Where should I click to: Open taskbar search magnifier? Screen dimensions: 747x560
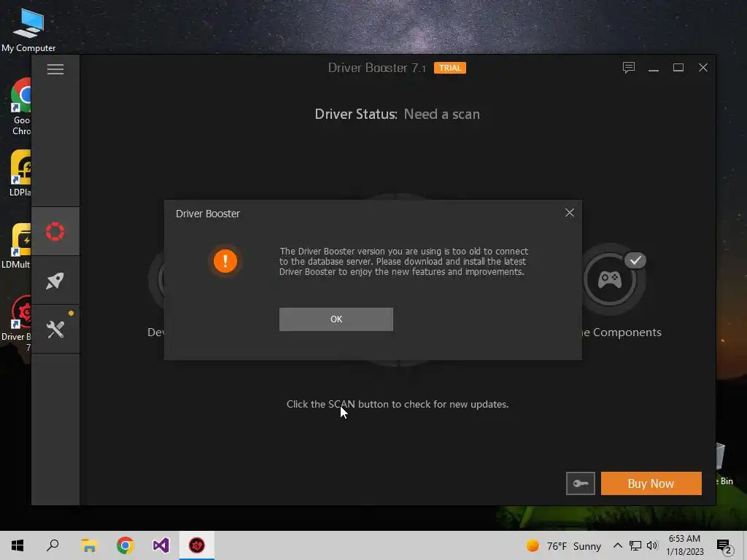(53, 545)
